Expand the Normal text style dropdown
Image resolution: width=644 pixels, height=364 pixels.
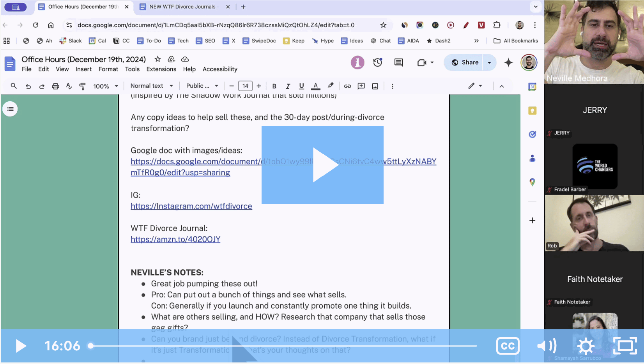coord(152,86)
